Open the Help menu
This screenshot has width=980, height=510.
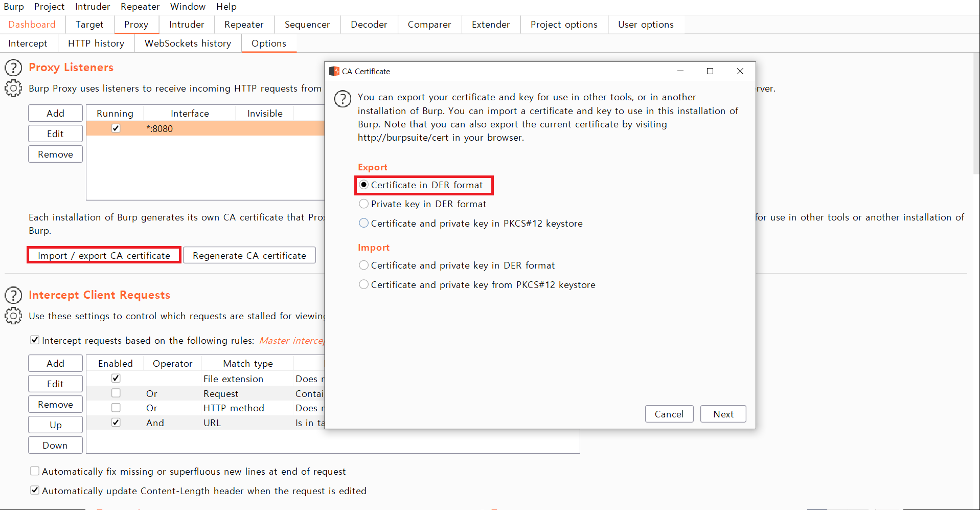pos(226,7)
